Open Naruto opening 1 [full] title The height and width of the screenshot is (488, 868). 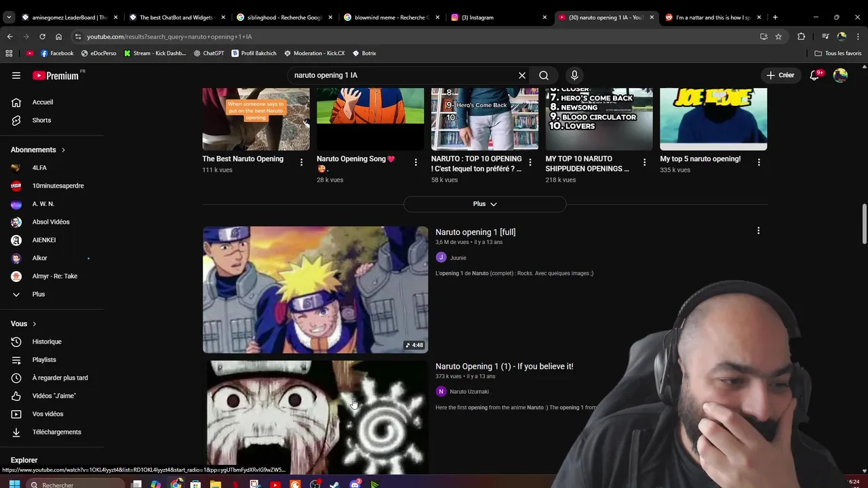(475, 232)
